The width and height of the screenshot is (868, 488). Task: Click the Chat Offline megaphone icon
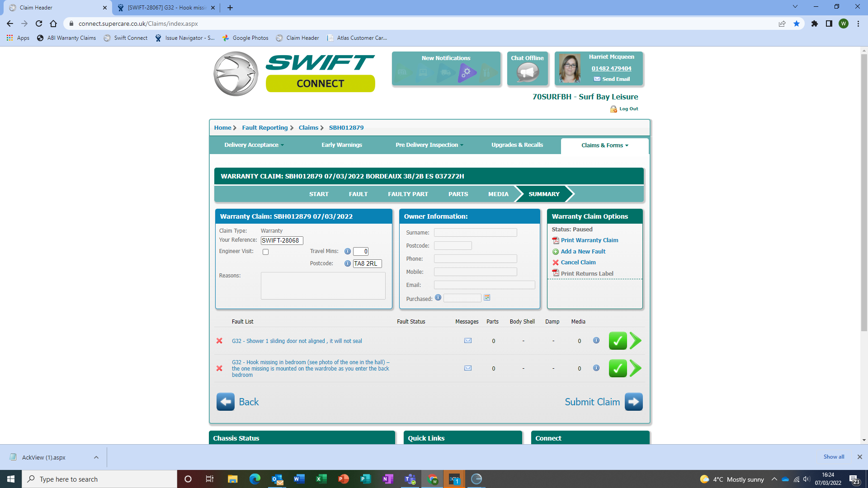tap(527, 72)
